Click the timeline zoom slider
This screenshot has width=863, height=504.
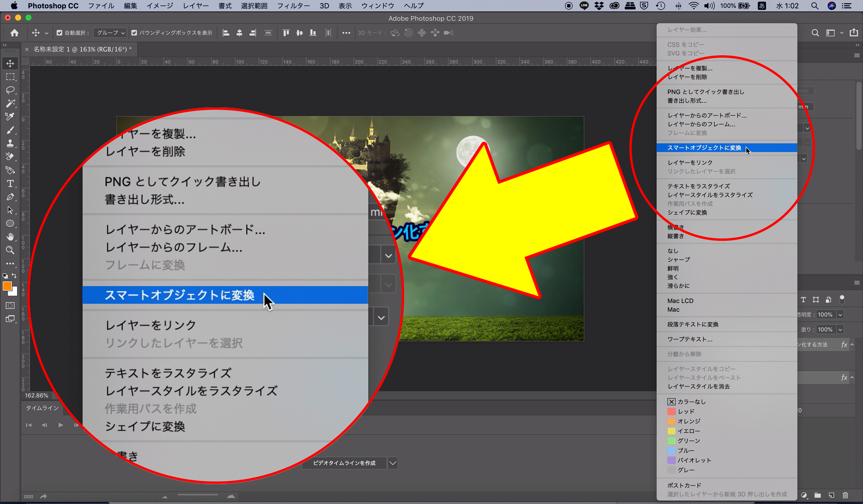[x=198, y=495]
